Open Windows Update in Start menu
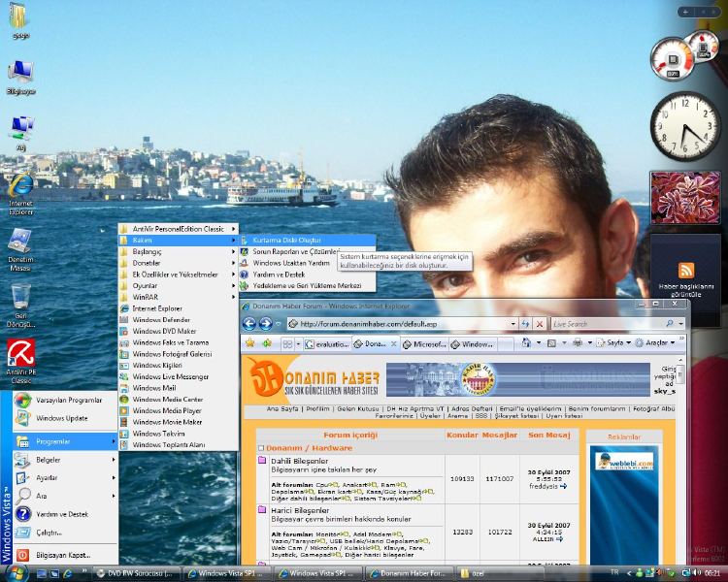728x582 pixels. pyautogui.click(x=65, y=418)
